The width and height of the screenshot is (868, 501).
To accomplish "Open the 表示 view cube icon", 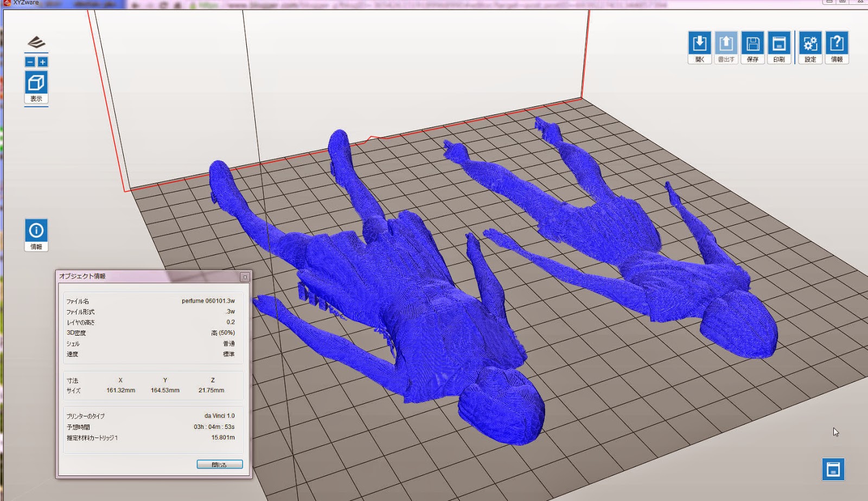I will tap(36, 87).
